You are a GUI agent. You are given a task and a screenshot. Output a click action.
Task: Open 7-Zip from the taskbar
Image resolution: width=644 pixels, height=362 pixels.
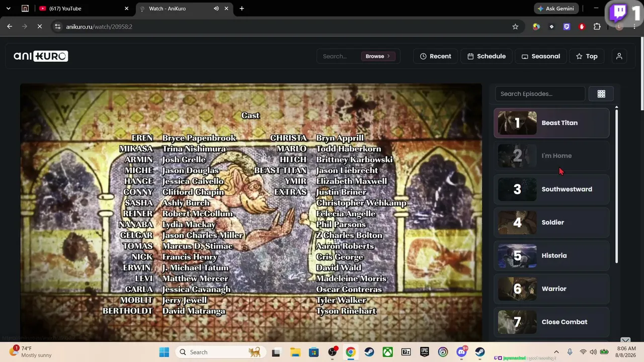(406, 352)
